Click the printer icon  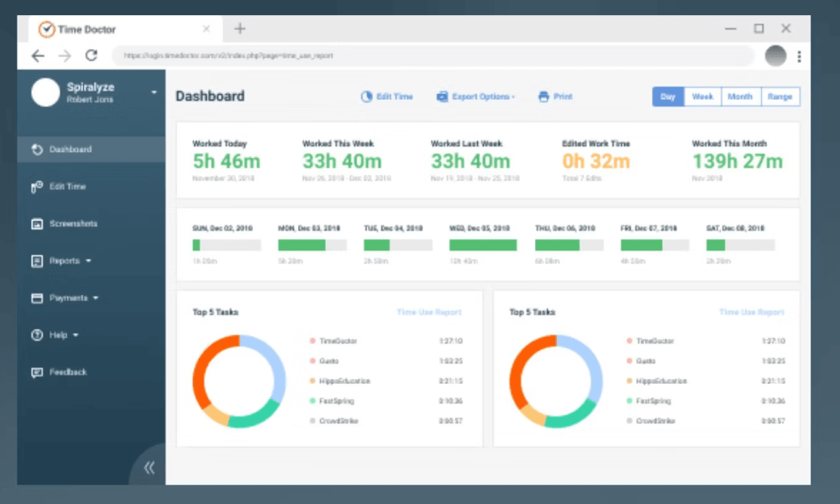coord(543,97)
